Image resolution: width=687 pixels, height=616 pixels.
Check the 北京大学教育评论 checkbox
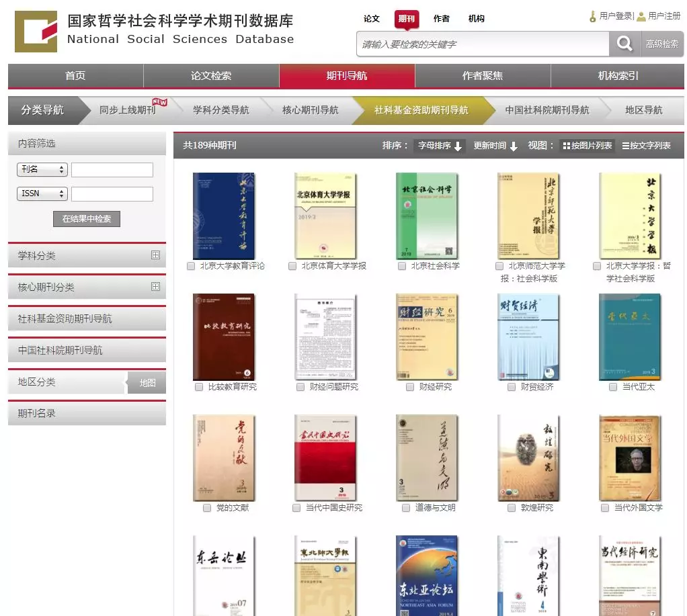pos(190,266)
